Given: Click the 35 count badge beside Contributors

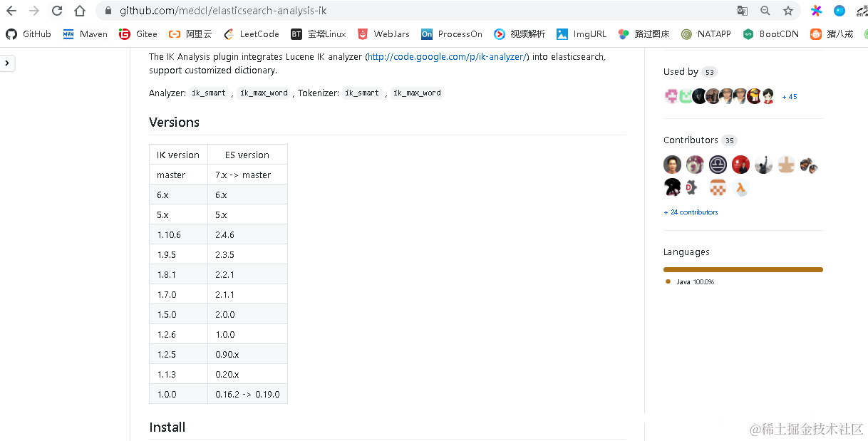Looking at the screenshot, I should pos(729,140).
